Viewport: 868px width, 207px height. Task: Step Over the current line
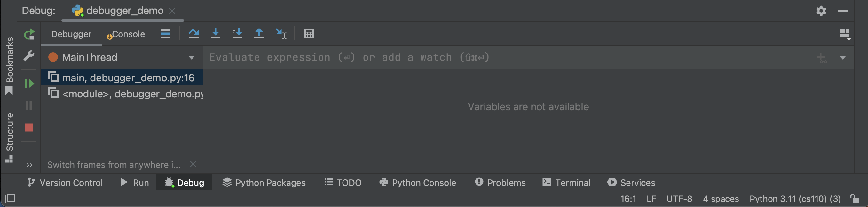click(194, 33)
